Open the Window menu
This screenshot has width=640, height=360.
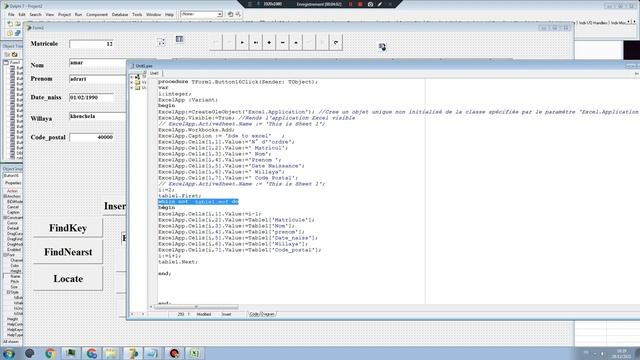pyautogui.click(x=153, y=14)
